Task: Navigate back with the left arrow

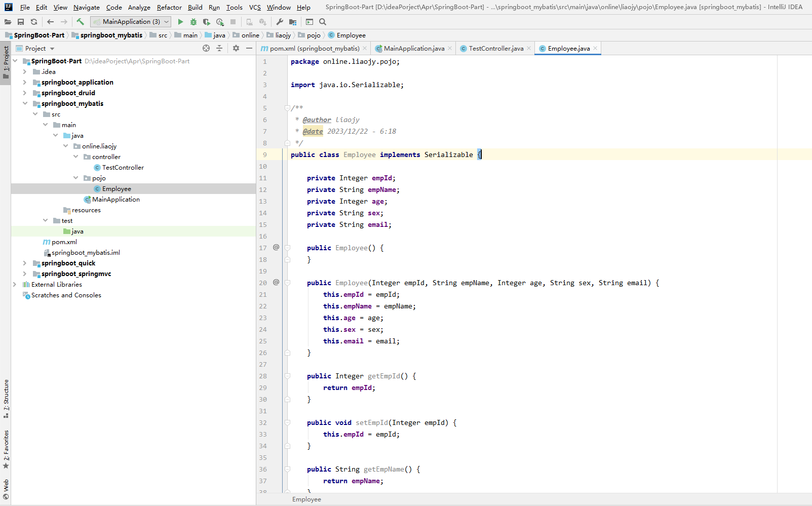Action: click(x=50, y=22)
